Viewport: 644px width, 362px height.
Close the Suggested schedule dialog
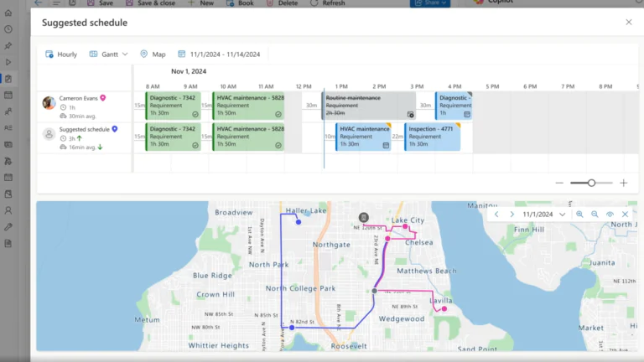click(x=629, y=23)
